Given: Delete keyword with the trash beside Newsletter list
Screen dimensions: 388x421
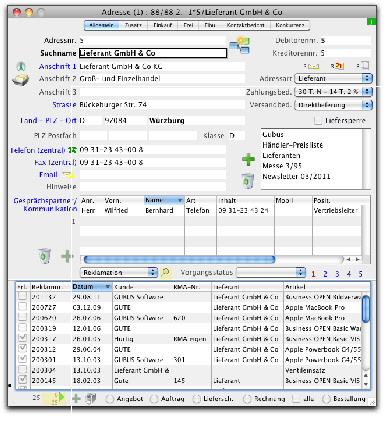Looking at the screenshot, I should [x=248, y=181].
